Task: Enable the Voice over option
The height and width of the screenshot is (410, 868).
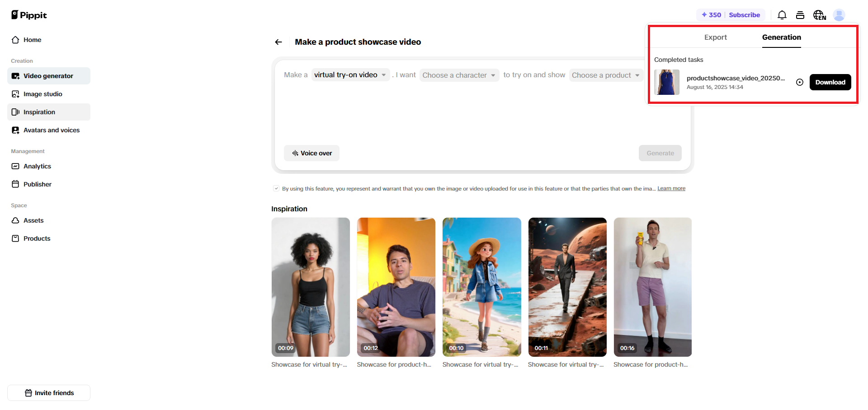Action: point(311,153)
